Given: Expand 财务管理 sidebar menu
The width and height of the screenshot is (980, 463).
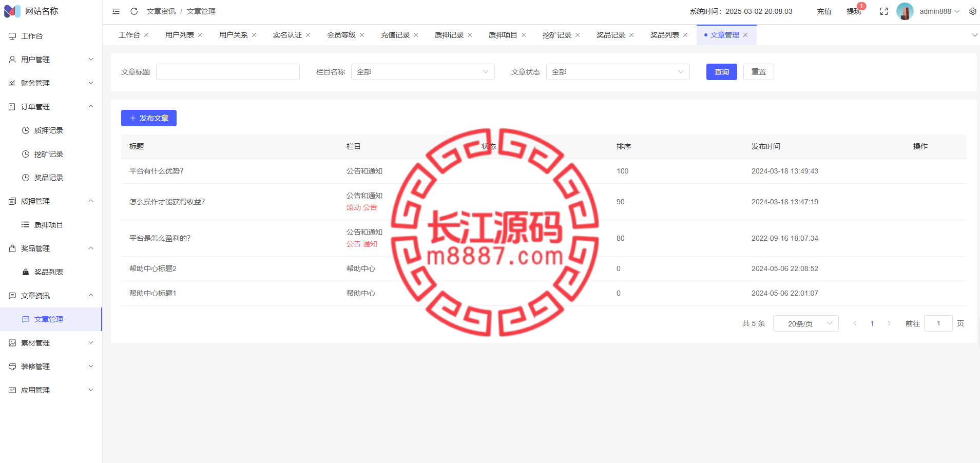Looking at the screenshot, I should (51, 83).
